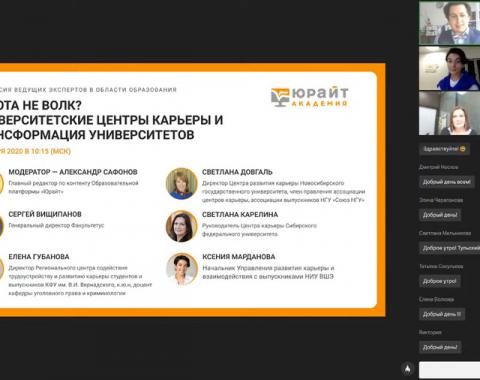Click the Юрайт Академия logo on slide

[x=310, y=97]
